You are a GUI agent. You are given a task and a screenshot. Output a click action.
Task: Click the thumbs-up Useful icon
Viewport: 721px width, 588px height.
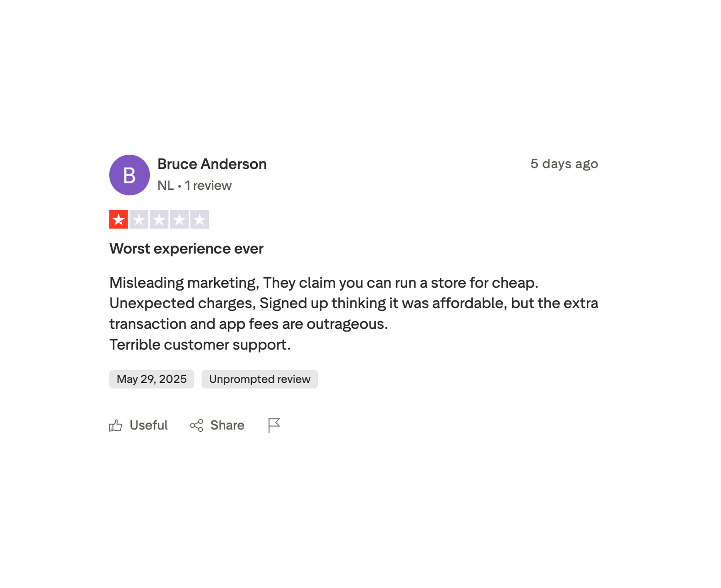pos(115,426)
